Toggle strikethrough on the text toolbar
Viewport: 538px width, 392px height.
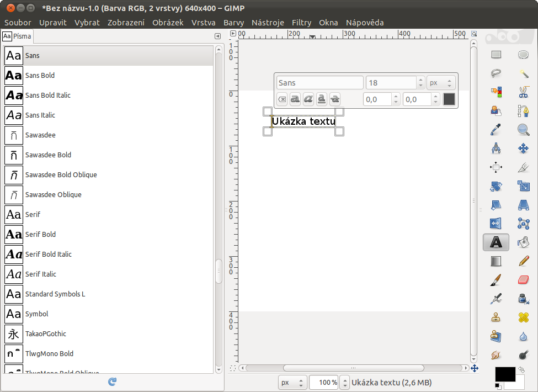click(335, 99)
